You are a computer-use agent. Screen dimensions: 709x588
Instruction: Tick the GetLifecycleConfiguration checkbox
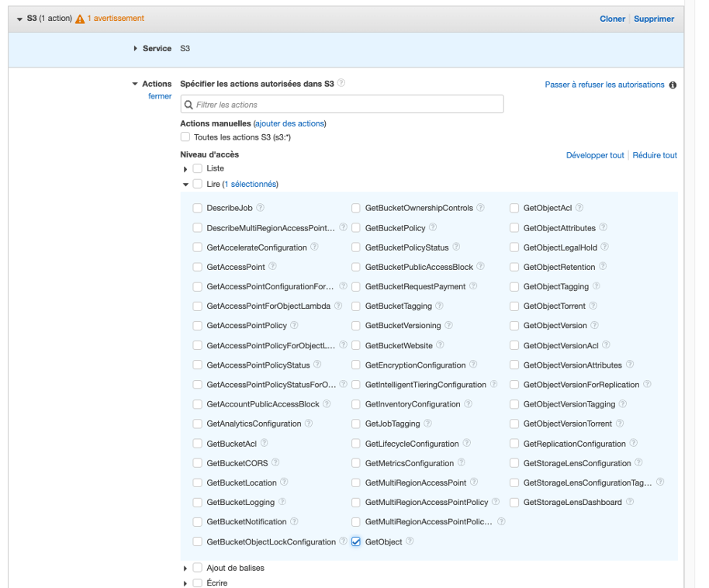(356, 443)
